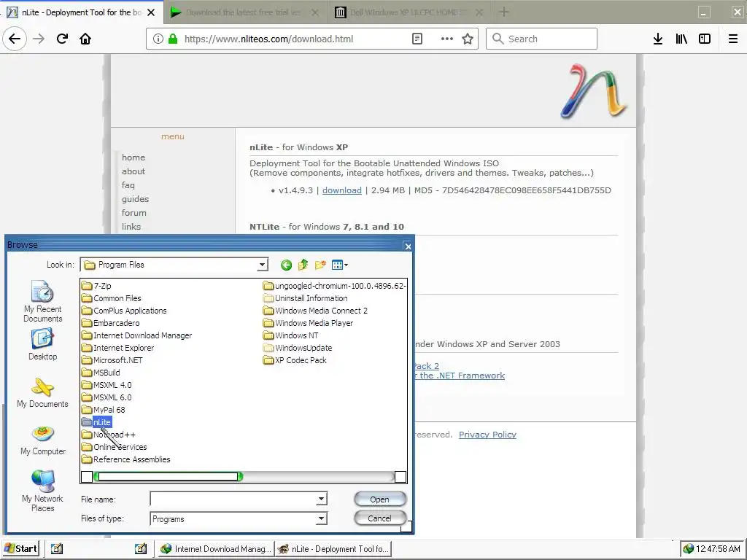Open Desktop in places bar
The width and height of the screenshot is (747, 560).
click(42, 345)
